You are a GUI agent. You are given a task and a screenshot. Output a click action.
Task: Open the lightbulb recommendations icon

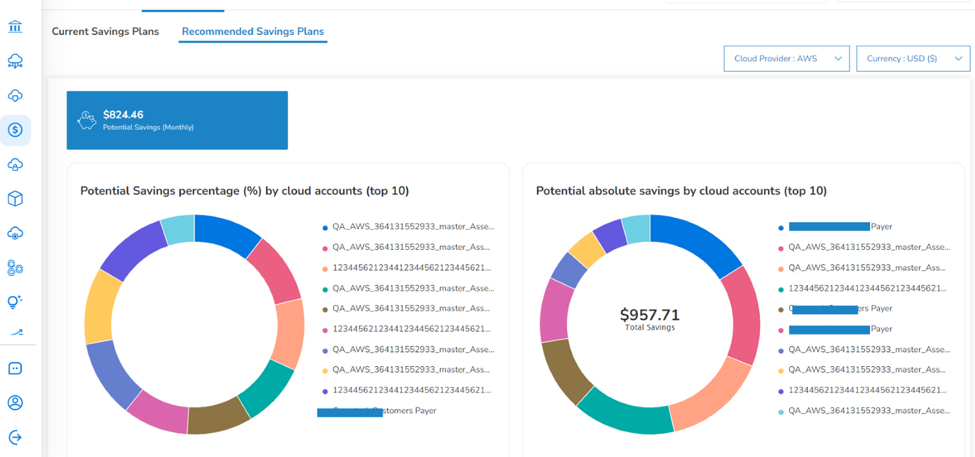click(16, 302)
